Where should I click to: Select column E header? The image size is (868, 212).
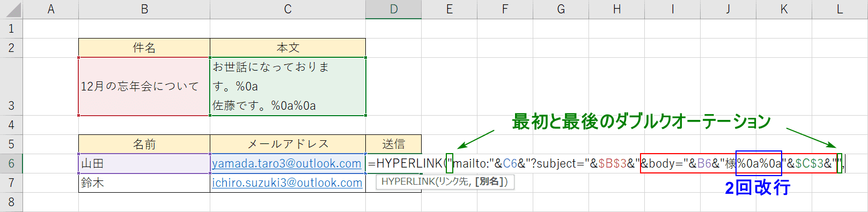[x=450, y=9]
